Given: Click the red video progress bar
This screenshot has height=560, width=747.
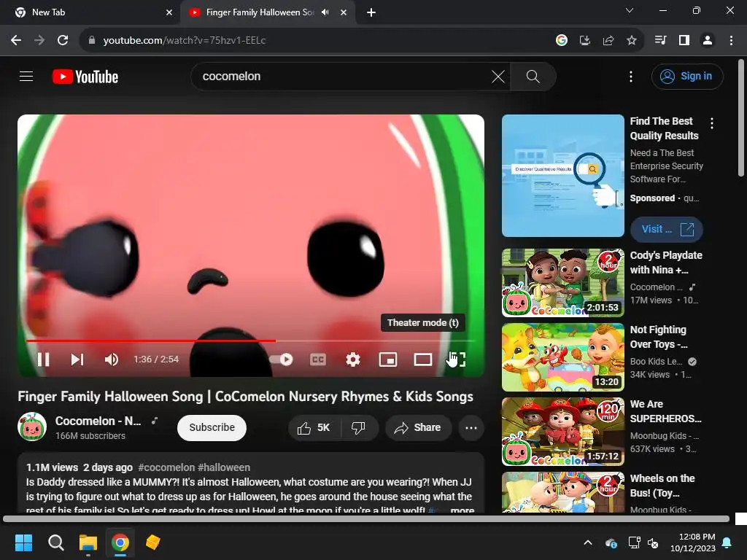Looking at the screenshot, I should click(150, 341).
